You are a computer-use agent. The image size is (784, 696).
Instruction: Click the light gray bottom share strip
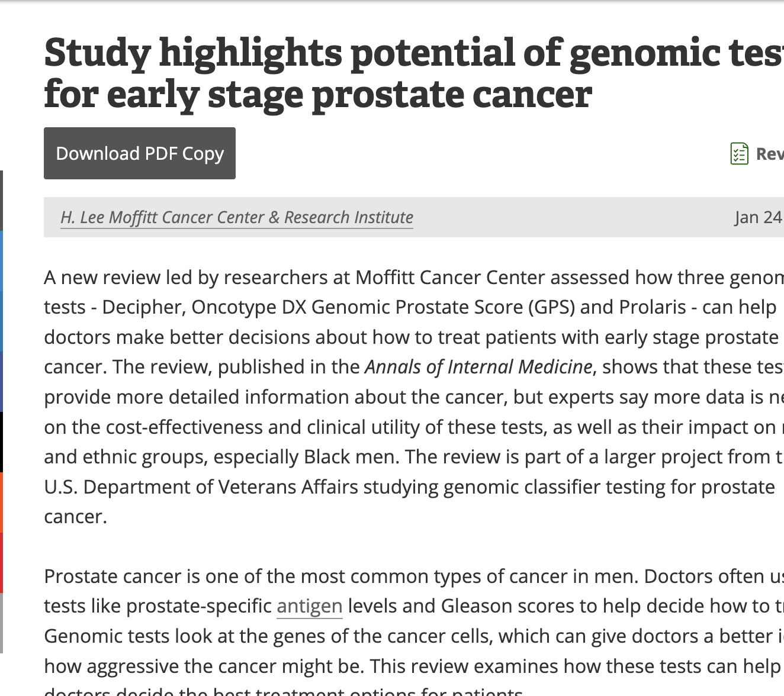[x=1, y=623]
